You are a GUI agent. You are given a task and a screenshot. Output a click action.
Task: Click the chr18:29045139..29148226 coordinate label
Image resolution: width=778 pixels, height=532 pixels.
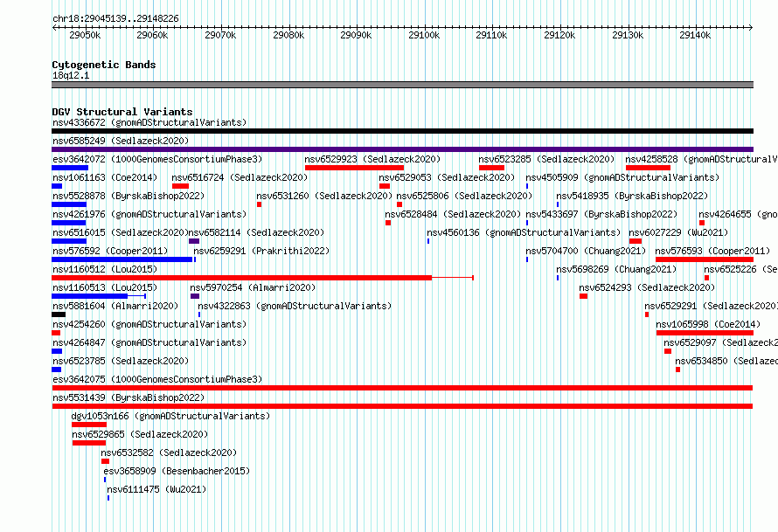coord(115,19)
